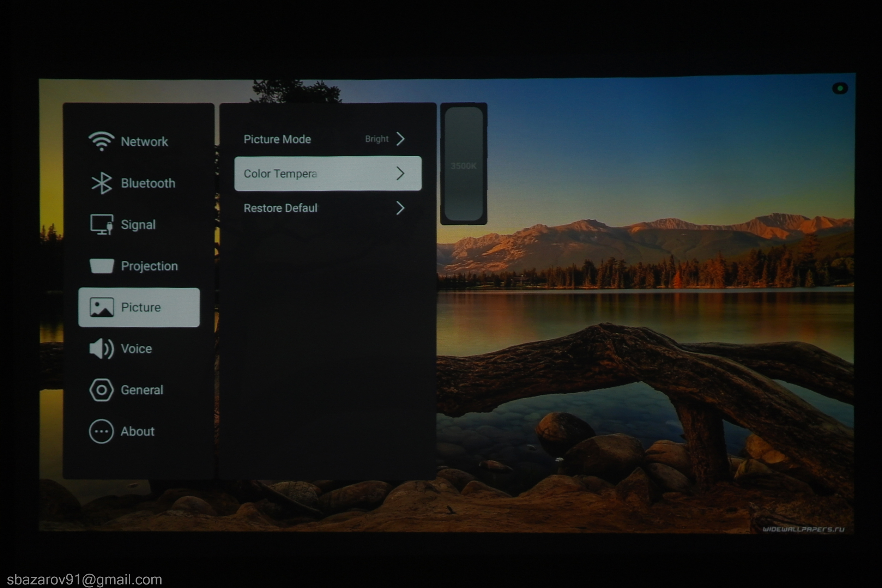Viewport: 882px width, 588px height.
Task: Click the Voice speaker icon
Action: point(101,349)
